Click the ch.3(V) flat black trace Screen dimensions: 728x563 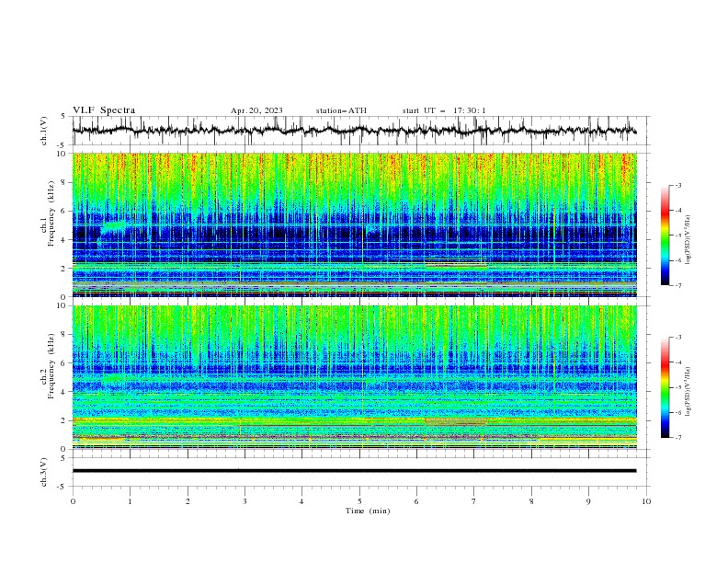coord(354,471)
